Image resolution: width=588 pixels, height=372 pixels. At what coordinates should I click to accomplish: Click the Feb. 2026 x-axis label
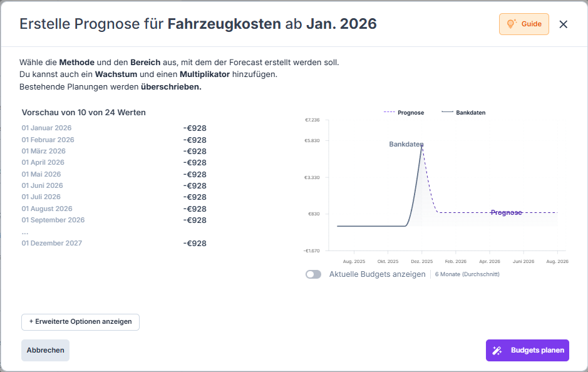tap(455, 261)
